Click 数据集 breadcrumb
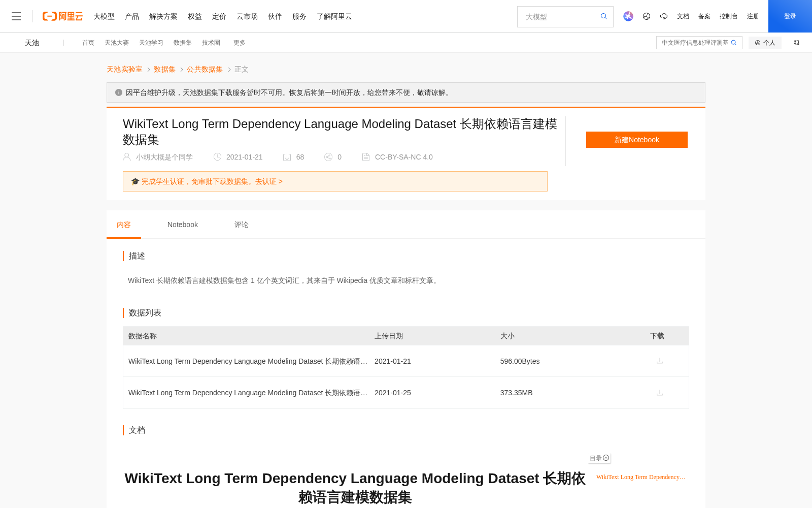This screenshot has height=508, width=812. [164, 69]
